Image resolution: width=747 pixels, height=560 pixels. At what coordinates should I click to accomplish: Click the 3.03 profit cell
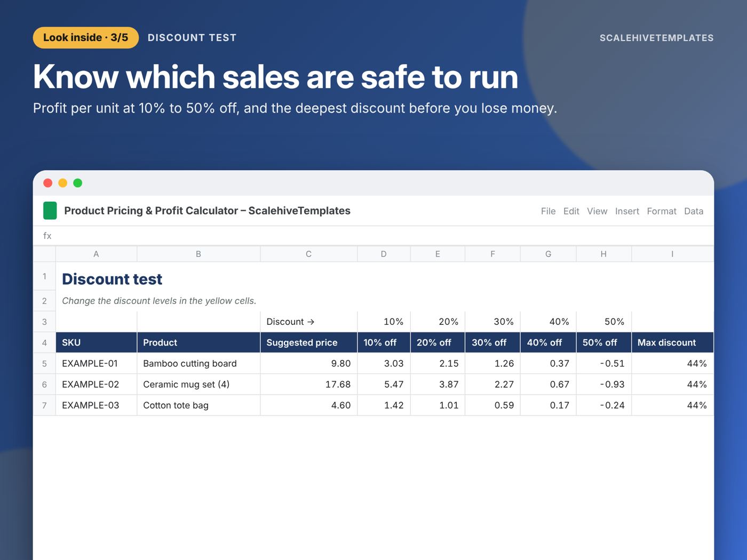[x=384, y=363]
